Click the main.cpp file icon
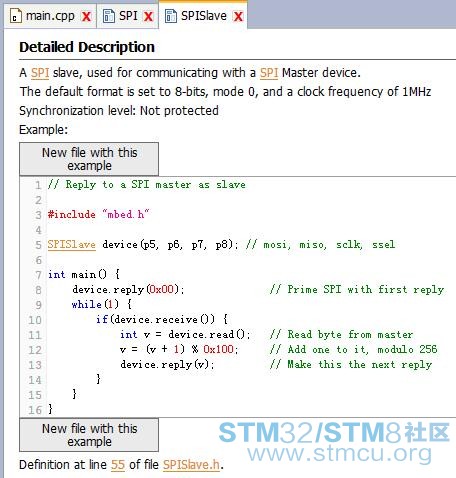The width and height of the screenshot is (456, 478). (x=15, y=16)
